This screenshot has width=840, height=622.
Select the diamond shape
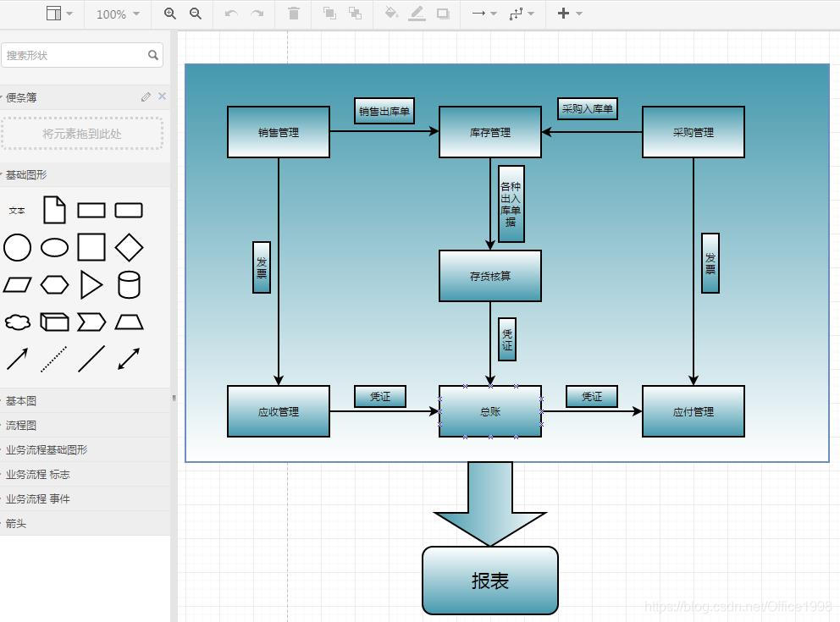129,247
